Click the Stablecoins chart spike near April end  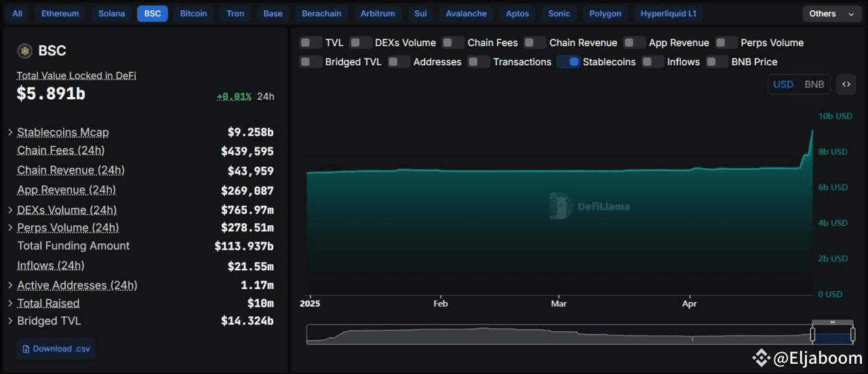coord(812,131)
